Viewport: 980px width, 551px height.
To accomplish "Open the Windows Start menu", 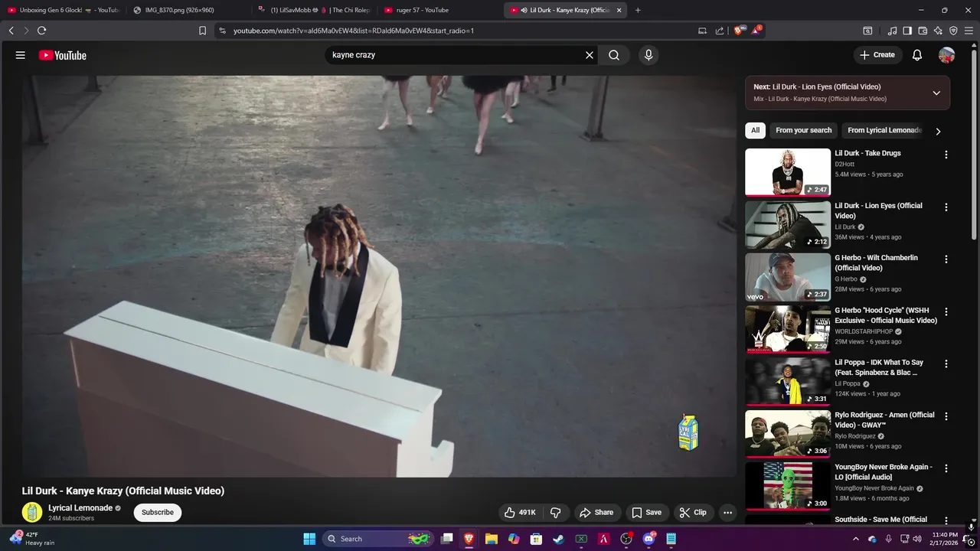I will (309, 539).
